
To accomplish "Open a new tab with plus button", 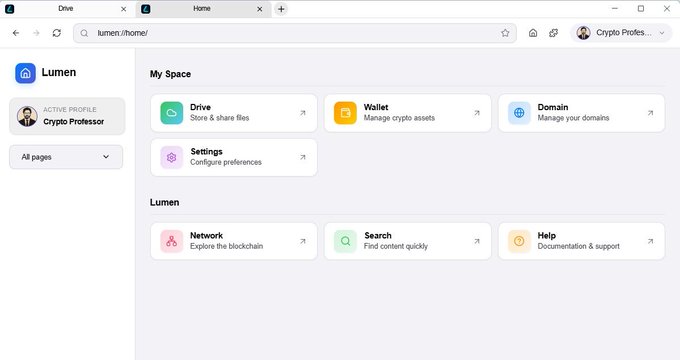I will (x=281, y=9).
